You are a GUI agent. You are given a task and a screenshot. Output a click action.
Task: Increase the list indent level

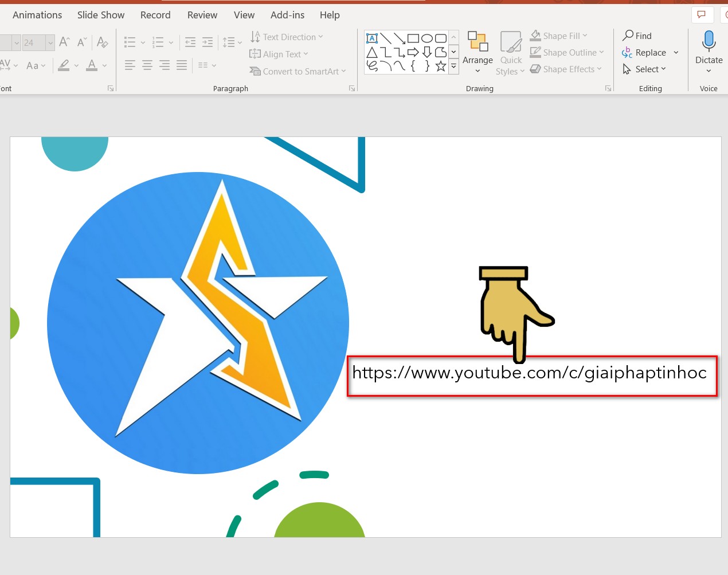click(208, 42)
